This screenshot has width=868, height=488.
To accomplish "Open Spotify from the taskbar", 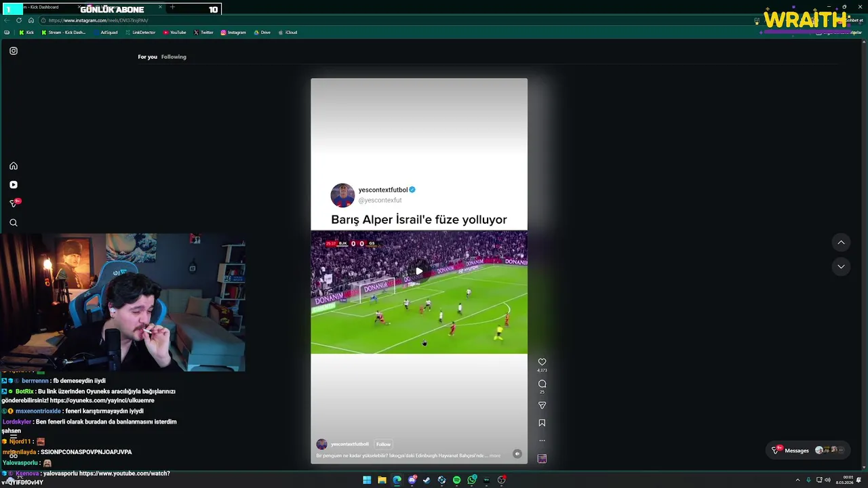I will coord(456,480).
